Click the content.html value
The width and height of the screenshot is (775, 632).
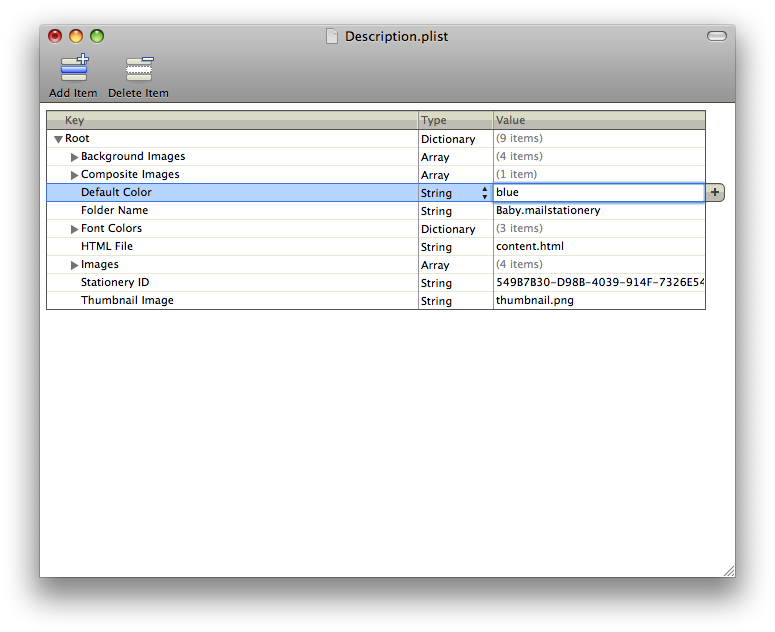coord(530,246)
